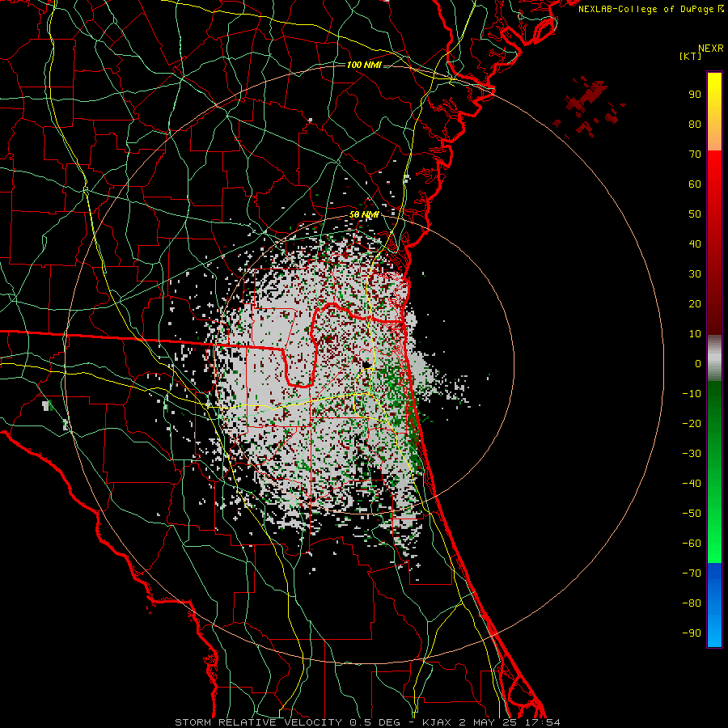728x728 pixels.
Task: Click the 60 value on the velocity scale
Action: coord(695,184)
